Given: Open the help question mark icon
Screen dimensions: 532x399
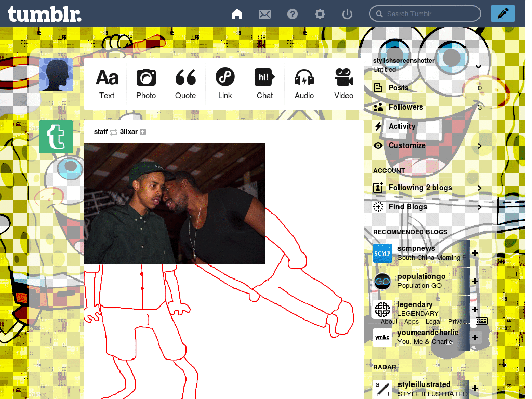Looking at the screenshot, I should coord(292,14).
